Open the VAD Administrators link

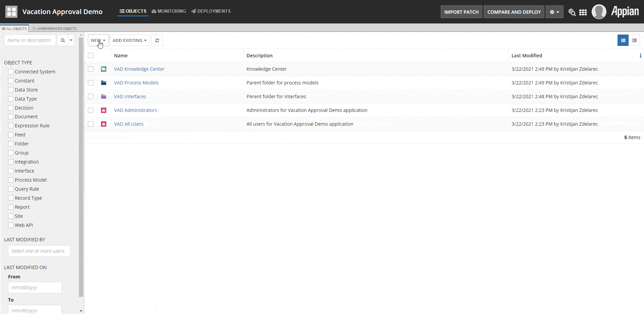click(x=136, y=110)
